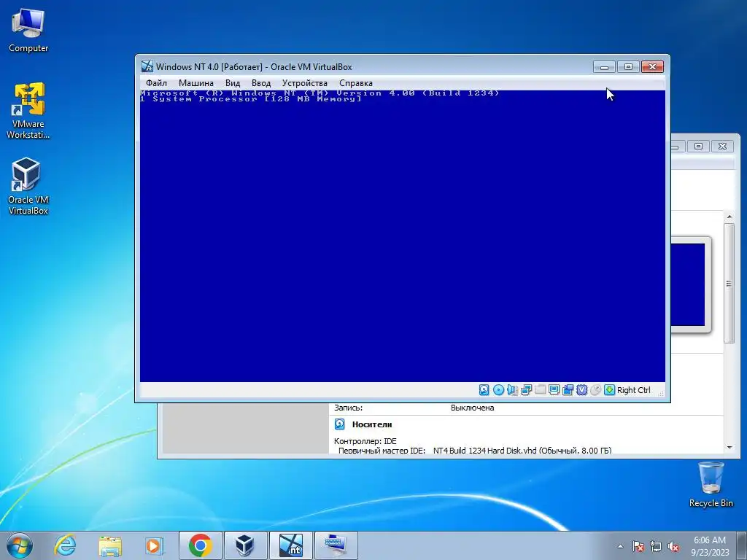Image resolution: width=747 pixels, height=560 pixels.
Task: Open the Файл menu
Action: 156,83
